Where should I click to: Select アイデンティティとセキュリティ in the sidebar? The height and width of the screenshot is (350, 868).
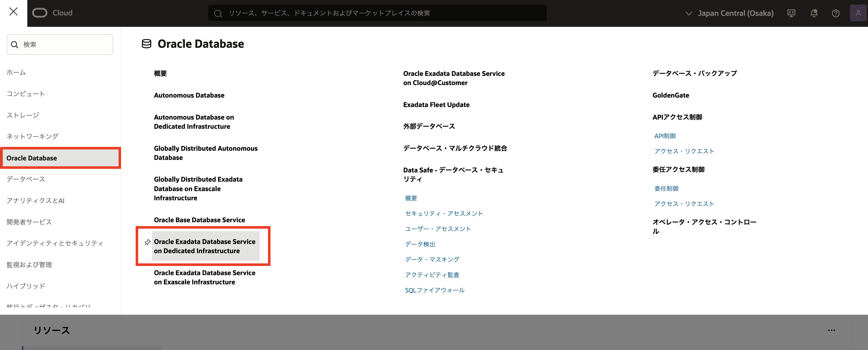pyautogui.click(x=55, y=243)
